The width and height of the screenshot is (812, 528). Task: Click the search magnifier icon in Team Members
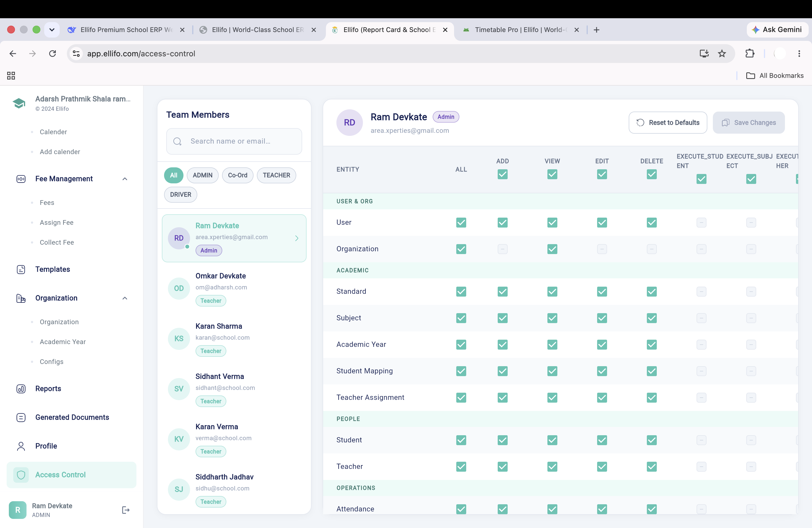coord(177,141)
